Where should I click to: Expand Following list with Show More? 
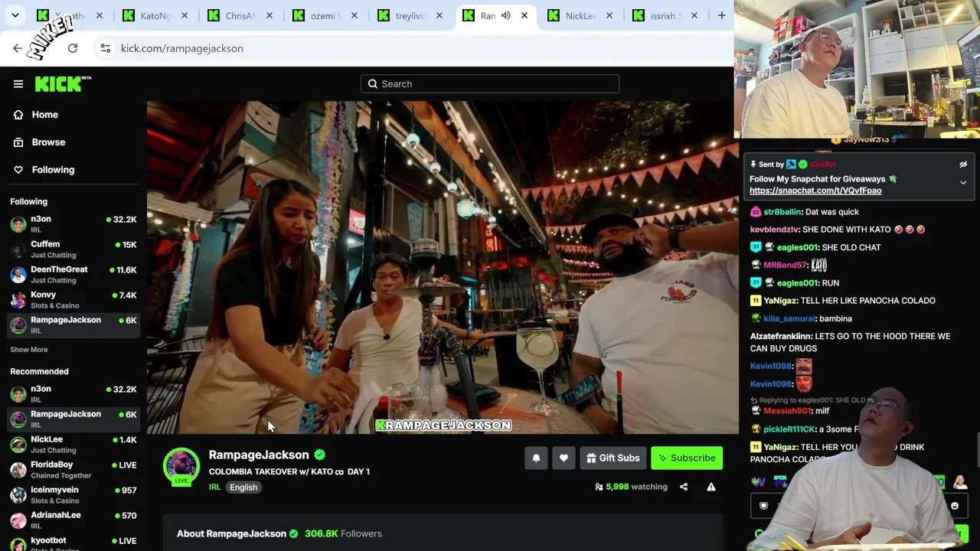(29, 350)
